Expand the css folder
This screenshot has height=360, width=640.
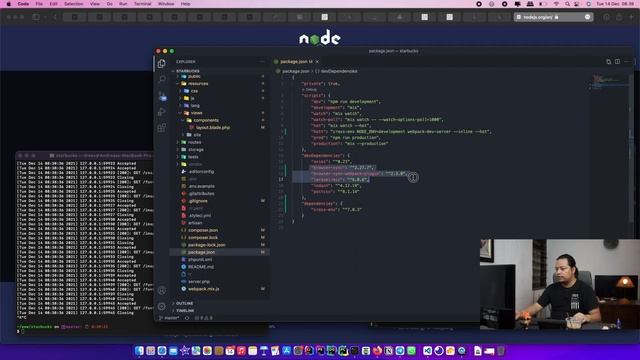(194, 91)
